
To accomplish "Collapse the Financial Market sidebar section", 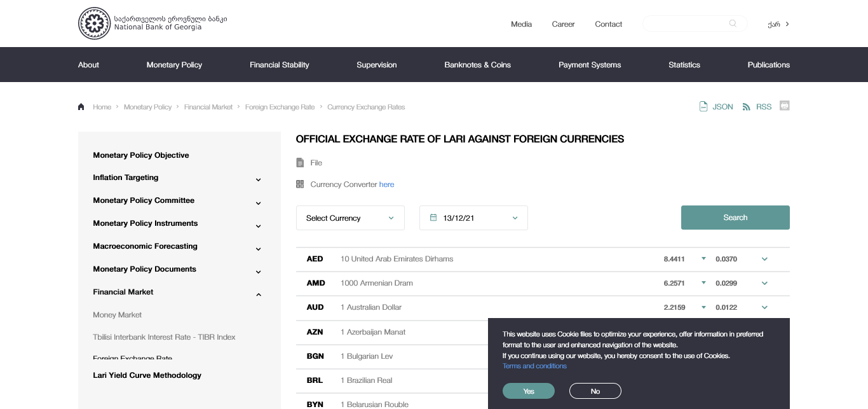I will [x=259, y=295].
